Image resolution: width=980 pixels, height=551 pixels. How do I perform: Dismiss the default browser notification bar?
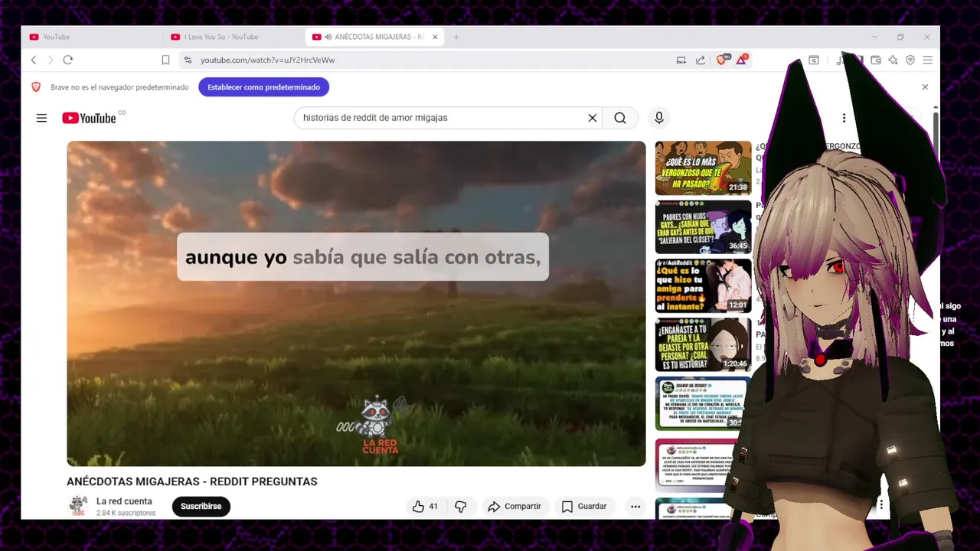click(x=925, y=87)
